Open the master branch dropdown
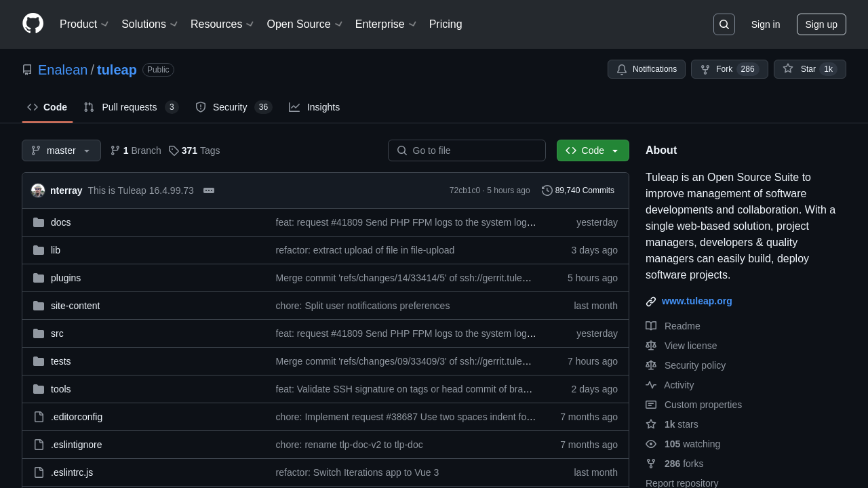The height and width of the screenshot is (488, 868). [x=61, y=150]
